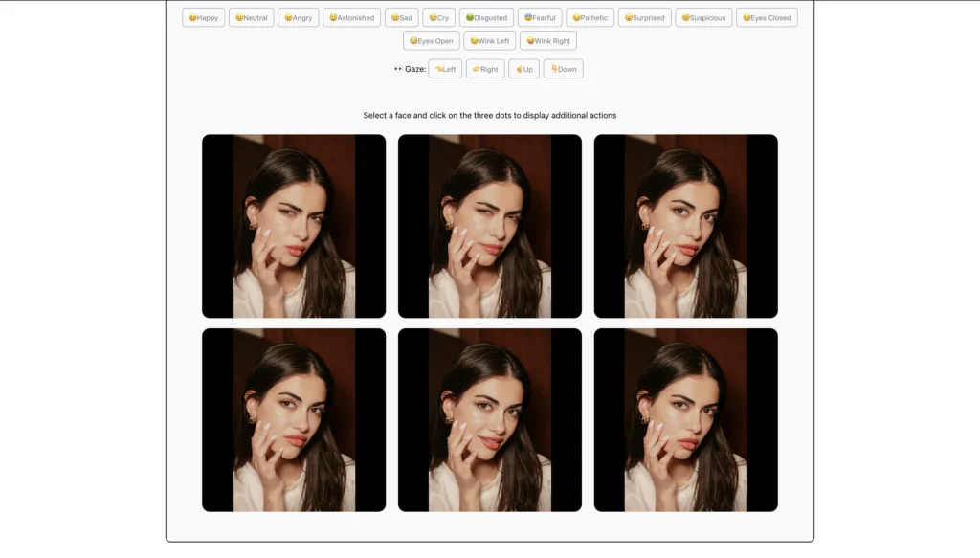Set gaze direction to Right
The height and width of the screenshot is (558, 980).
coord(485,68)
